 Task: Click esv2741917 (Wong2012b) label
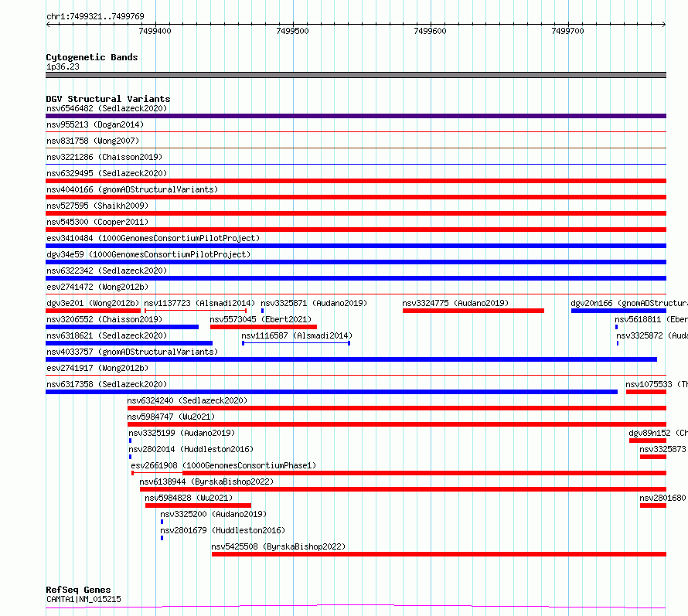click(x=97, y=368)
